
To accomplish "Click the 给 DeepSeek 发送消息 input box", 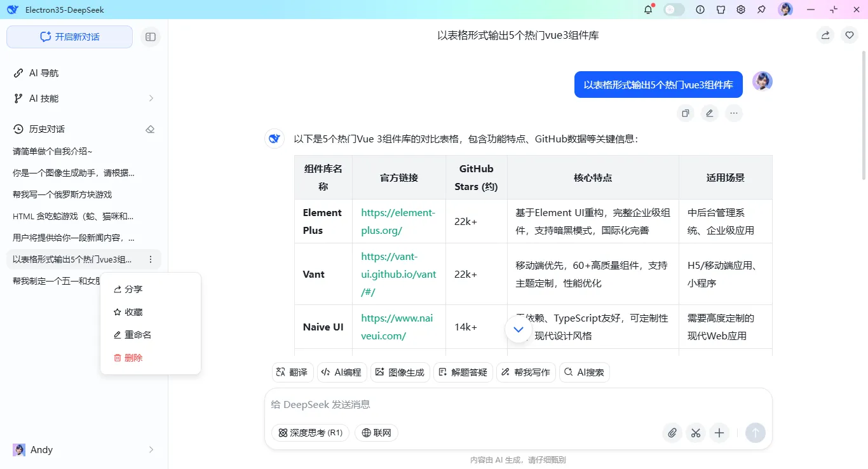I will (x=519, y=405).
